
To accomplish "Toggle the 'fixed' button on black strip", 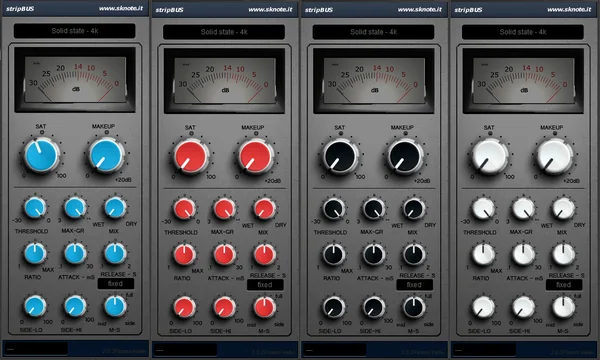I will [414, 285].
